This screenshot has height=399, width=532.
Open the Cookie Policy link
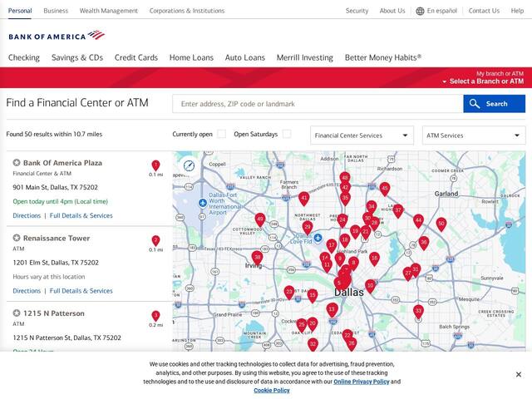click(272, 390)
